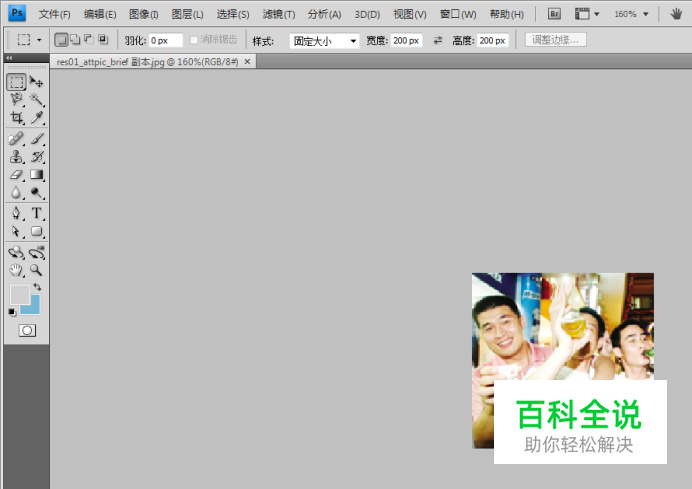Select the Healing Brush tool
This screenshot has width=692, height=489.
(x=16, y=139)
